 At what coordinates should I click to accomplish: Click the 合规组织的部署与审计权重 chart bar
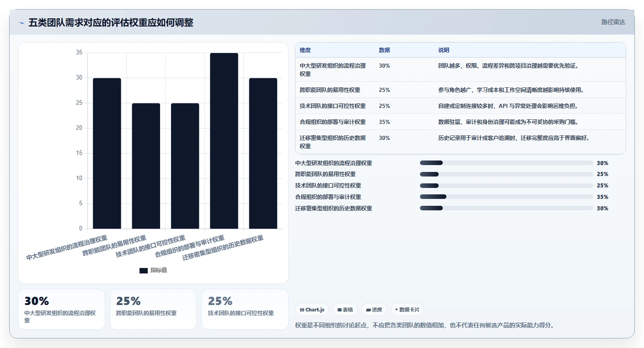coord(224,141)
